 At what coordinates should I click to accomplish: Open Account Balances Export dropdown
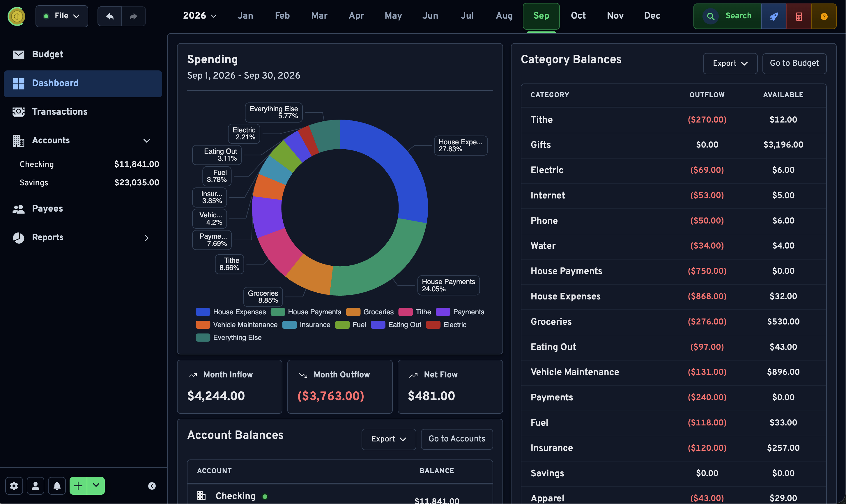coord(389,439)
